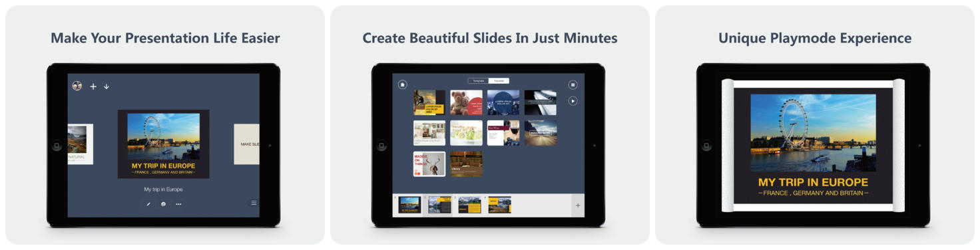Viewport: 980px width, 250px height.
Task: Go home via the house icon
Action: (402, 84)
